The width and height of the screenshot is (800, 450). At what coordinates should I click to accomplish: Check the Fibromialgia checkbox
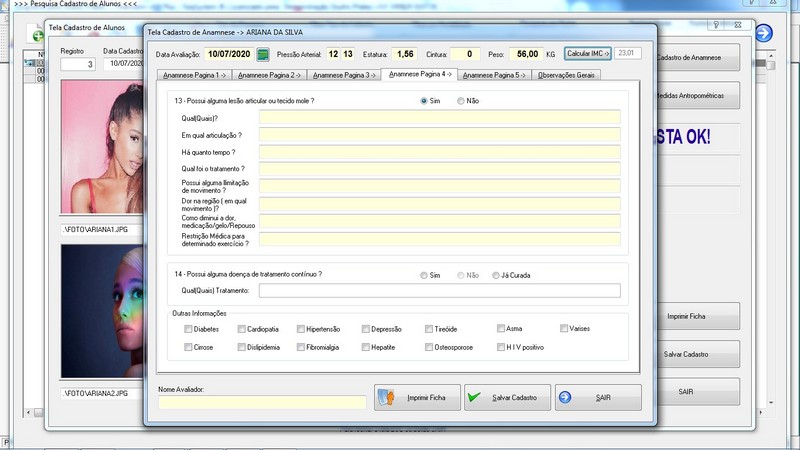[301, 347]
